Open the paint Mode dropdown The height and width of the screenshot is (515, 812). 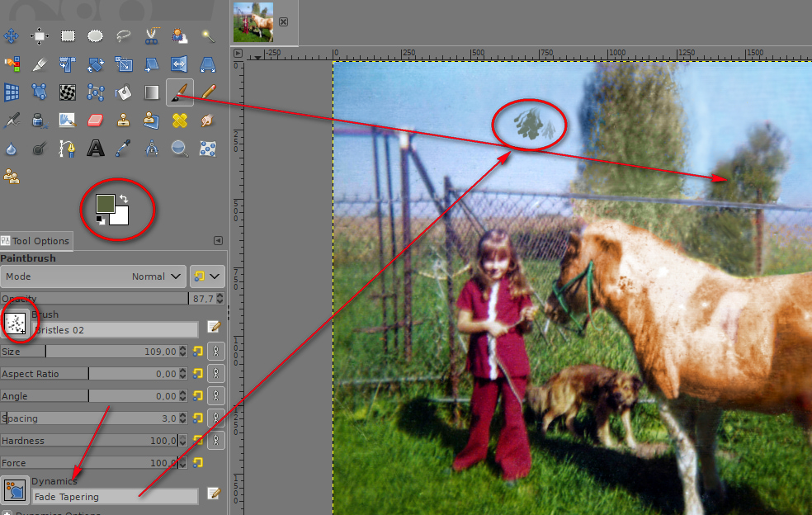click(93, 276)
